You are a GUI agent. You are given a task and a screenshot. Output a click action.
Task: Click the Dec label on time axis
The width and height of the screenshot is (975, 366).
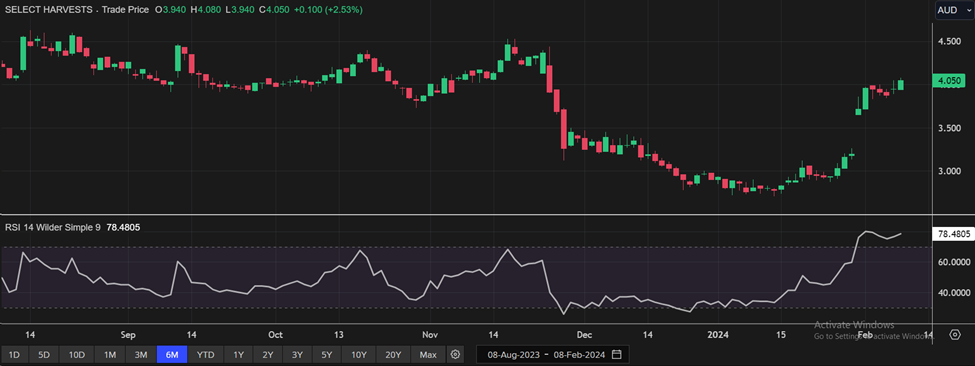tap(584, 335)
